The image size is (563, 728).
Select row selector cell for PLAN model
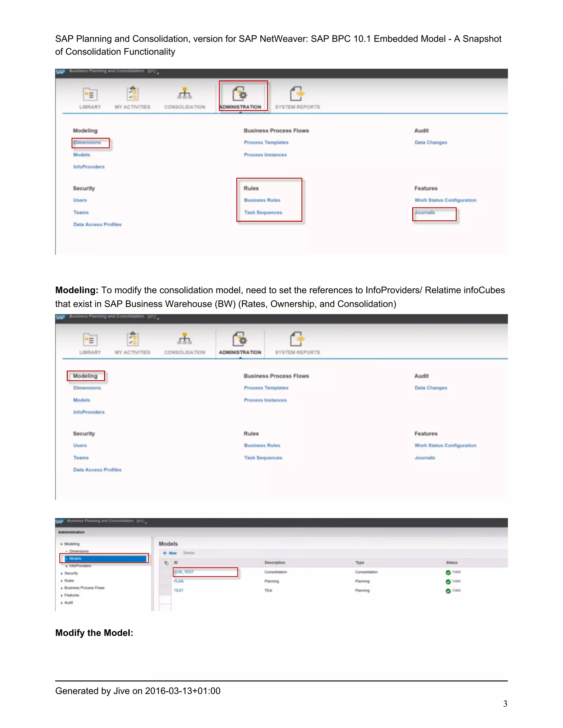tap(165, 581)
